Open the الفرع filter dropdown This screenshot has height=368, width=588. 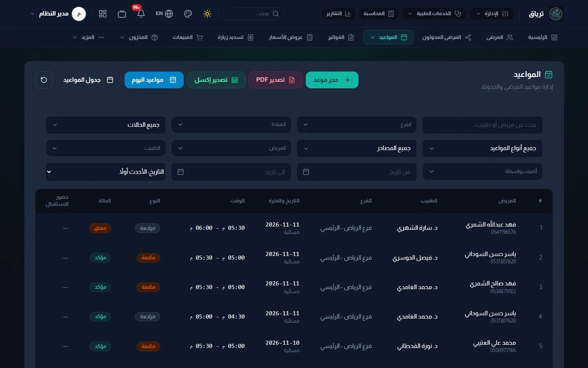tap(356, 125)
